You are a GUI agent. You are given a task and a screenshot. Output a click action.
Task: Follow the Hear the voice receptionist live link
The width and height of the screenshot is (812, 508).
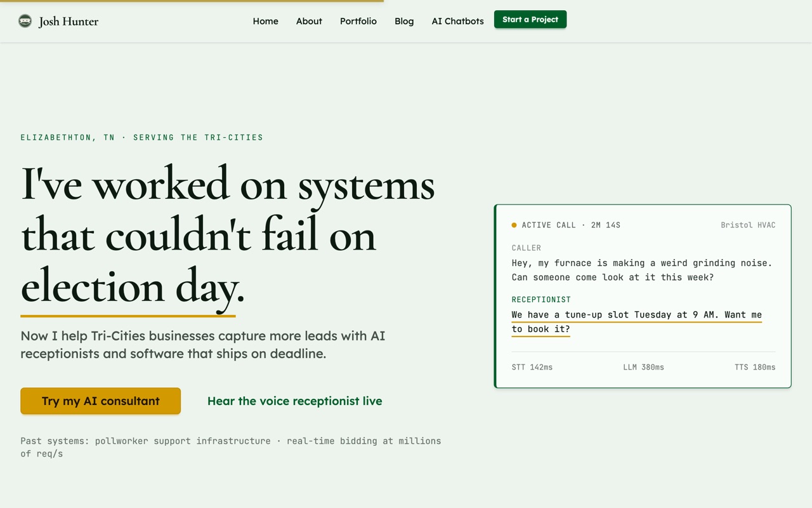pos(295,401)
